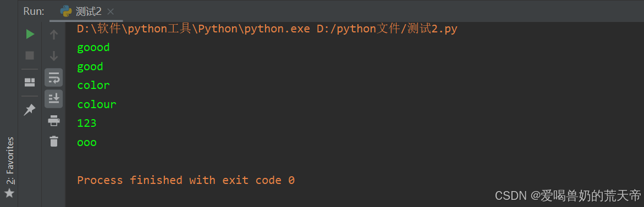The width and height of the screenshot is (644, 207).
Task: Click the Favorites star icon
Action: tap(9, 193)
